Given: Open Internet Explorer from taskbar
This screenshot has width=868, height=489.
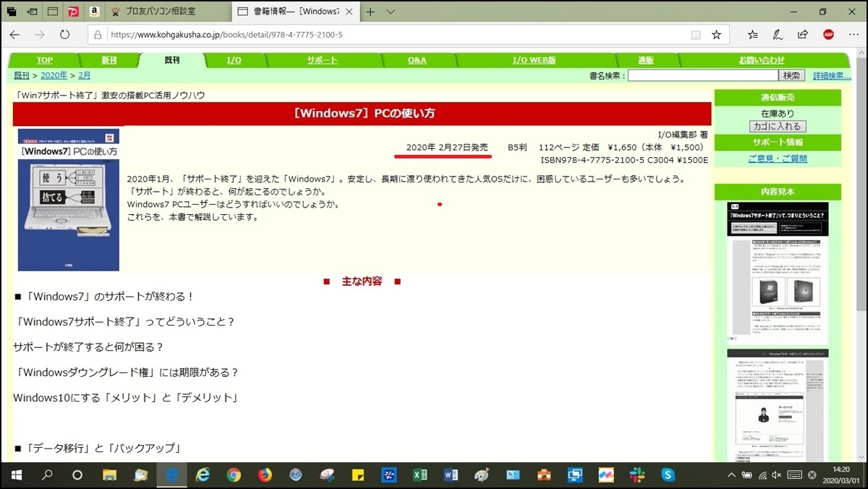Looking at the screenshot, I should (x=203, y=475).
